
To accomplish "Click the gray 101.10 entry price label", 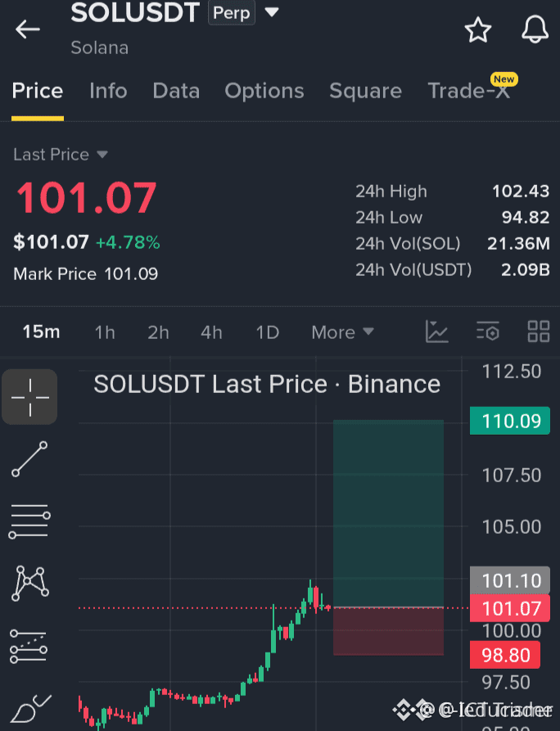I will 509,581.
